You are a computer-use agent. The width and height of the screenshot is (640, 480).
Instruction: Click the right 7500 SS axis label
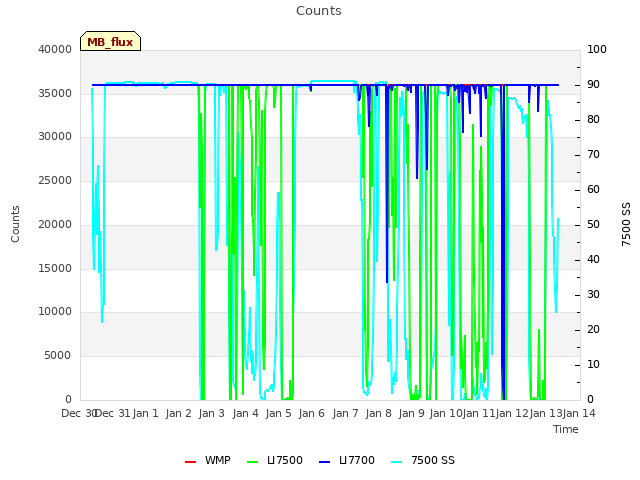tap(626, 224)
